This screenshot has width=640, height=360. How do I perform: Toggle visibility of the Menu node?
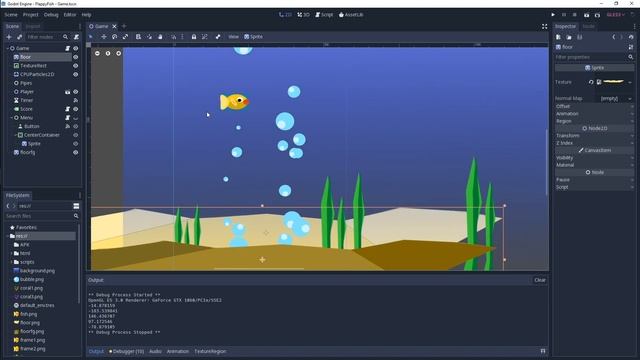point(76,118)
